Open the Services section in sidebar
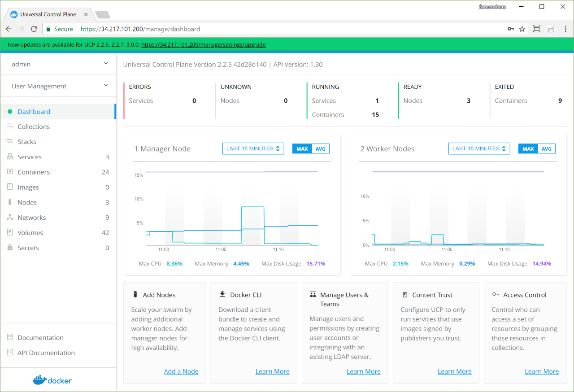 [x=30, y=157]
